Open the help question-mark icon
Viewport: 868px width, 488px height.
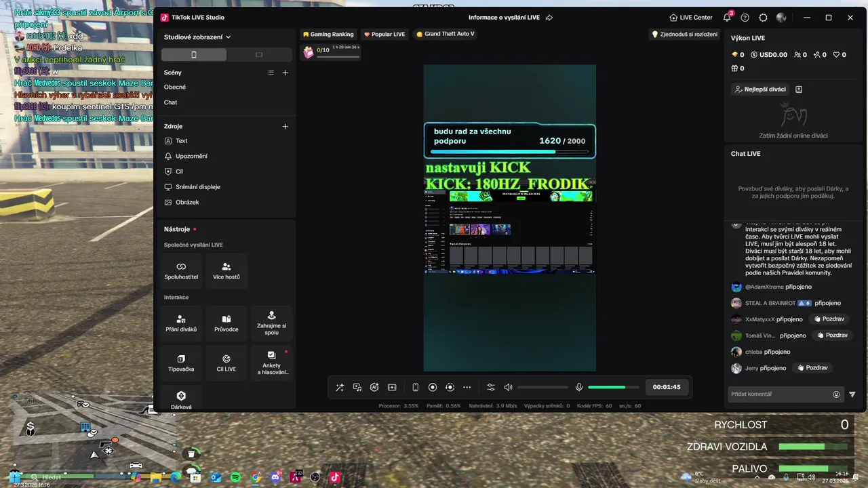745,18
